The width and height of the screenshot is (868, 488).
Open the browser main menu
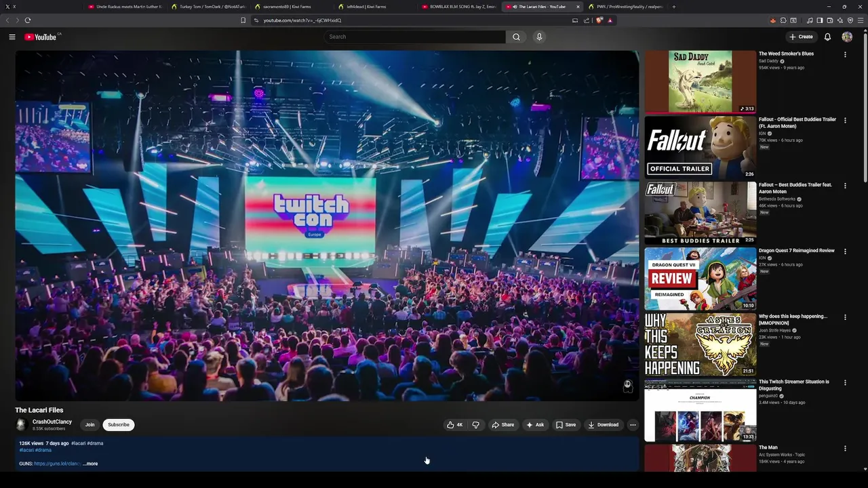[x=861, y=20]
